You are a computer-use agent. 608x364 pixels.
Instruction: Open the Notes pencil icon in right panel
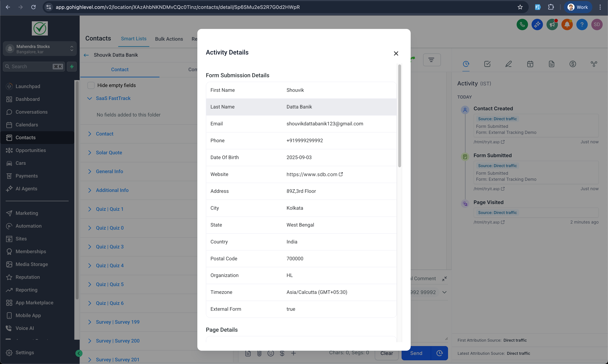(x=509, y=64)
